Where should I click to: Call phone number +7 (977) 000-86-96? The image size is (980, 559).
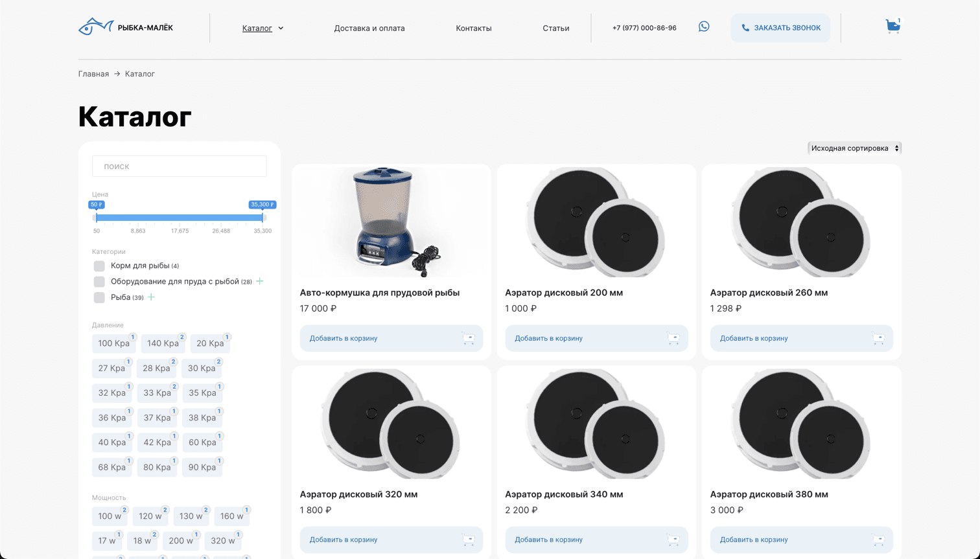pos(644,28)
